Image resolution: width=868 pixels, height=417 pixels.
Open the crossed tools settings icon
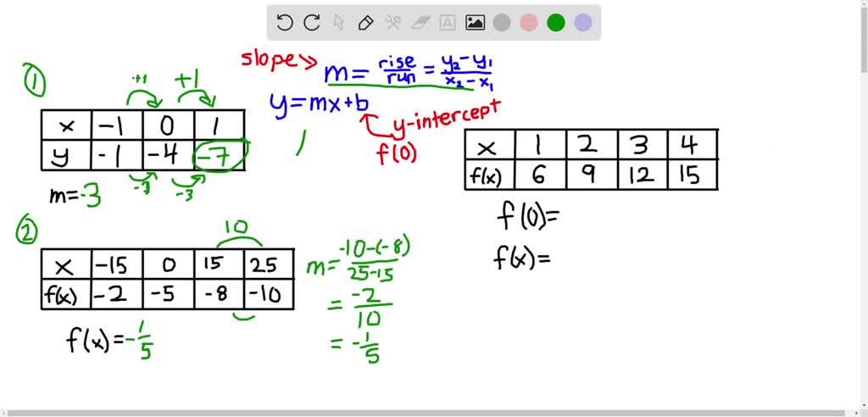[x=393, y=23]
